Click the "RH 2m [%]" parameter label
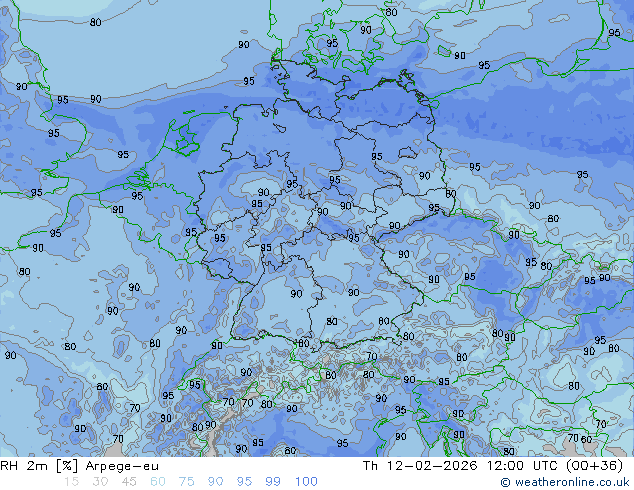634x490 pixels. [39, 466]
